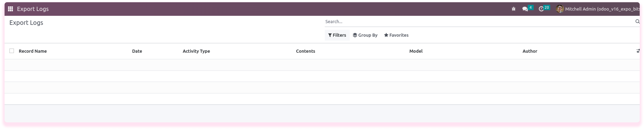Image resolution: width=644 pixels, height=129 pixels.
Task: Sort by Author column header
Action: pyautogui.click(x=530, y=51)
